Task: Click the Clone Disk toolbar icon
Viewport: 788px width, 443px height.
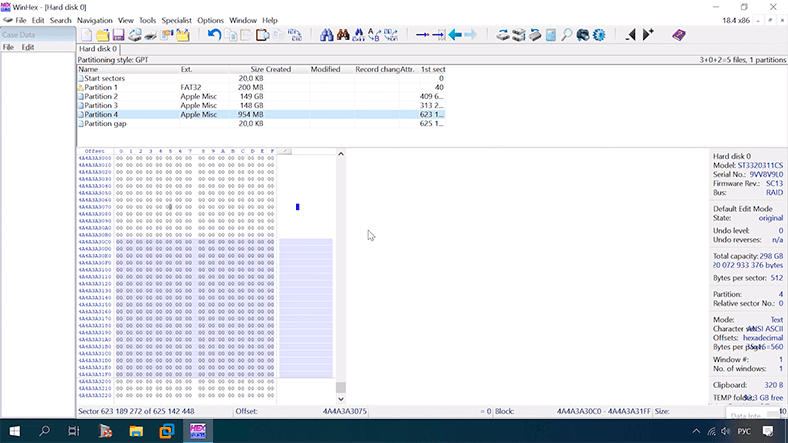Action: (503, 35)
